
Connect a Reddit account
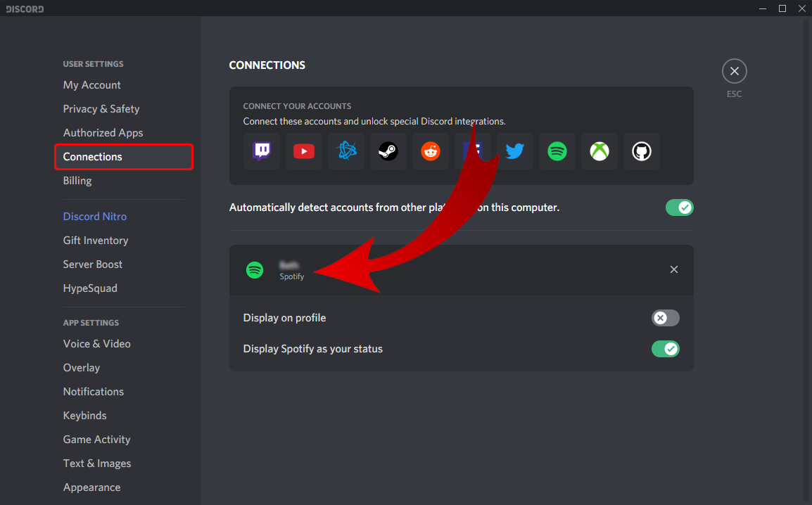point(431,151)
